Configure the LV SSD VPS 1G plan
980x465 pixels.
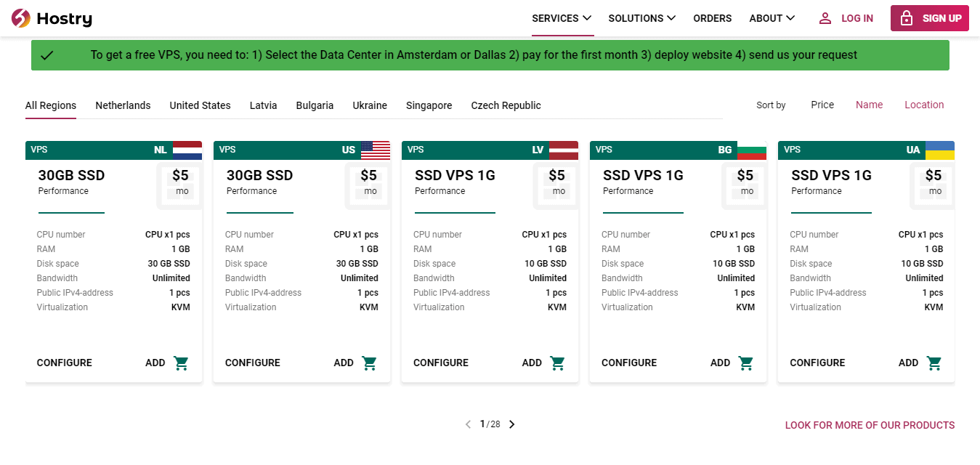440,363
